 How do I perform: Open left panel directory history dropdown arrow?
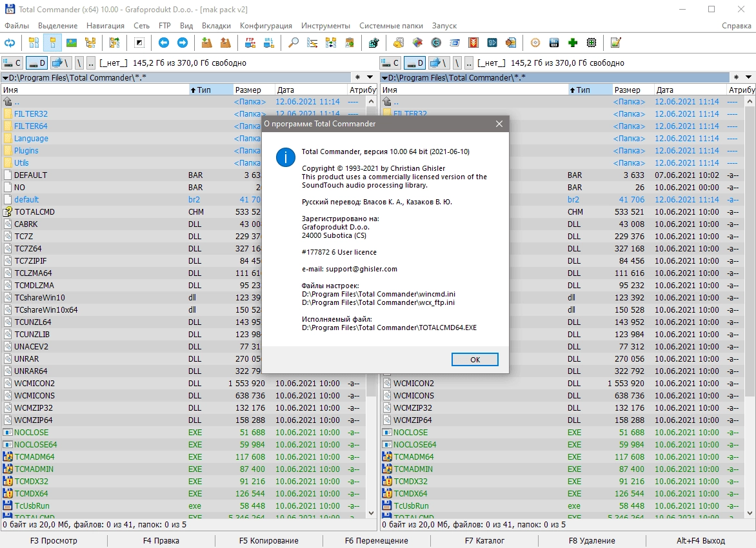click(x=370, y=77)
